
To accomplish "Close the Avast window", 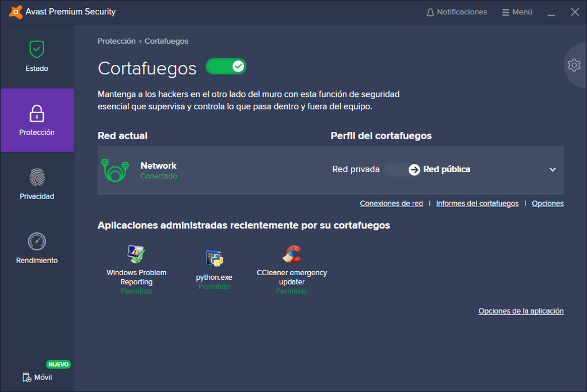I will (575, 12).
